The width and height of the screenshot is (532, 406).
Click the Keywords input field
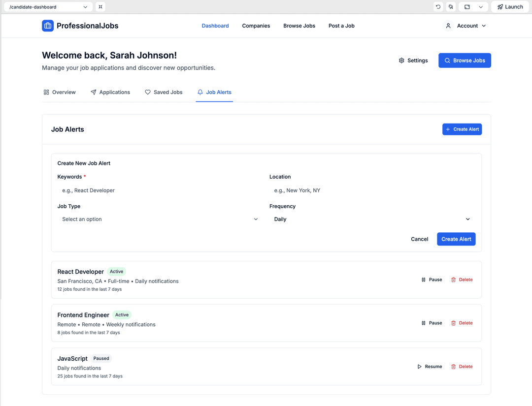pos(160,190)
